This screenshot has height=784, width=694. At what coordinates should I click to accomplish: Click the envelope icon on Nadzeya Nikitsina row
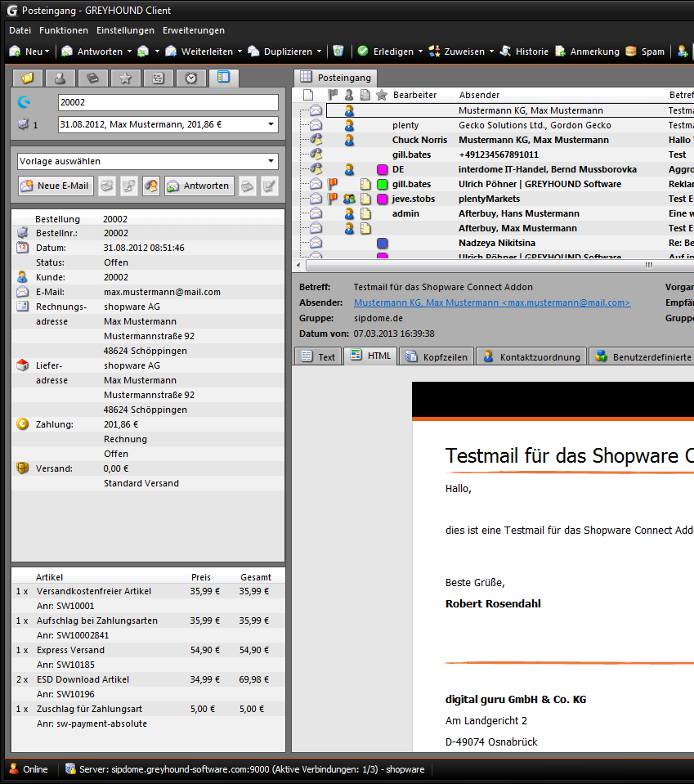coord(316,243)
